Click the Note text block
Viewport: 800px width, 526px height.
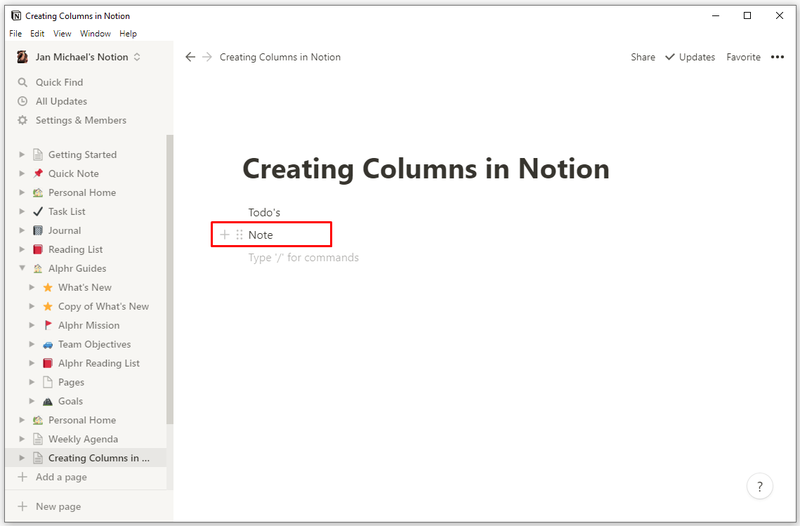click(261, 235)
